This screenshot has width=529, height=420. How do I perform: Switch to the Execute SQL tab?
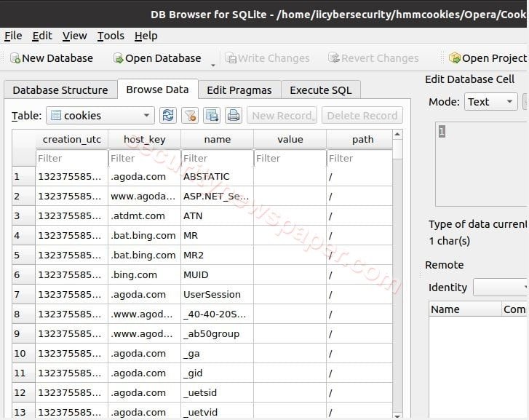pyautogui.click(x=320, y=90)
